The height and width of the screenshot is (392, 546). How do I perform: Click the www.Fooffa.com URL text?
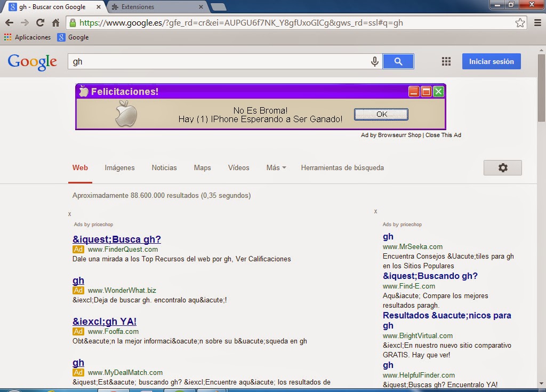point(113,332)
